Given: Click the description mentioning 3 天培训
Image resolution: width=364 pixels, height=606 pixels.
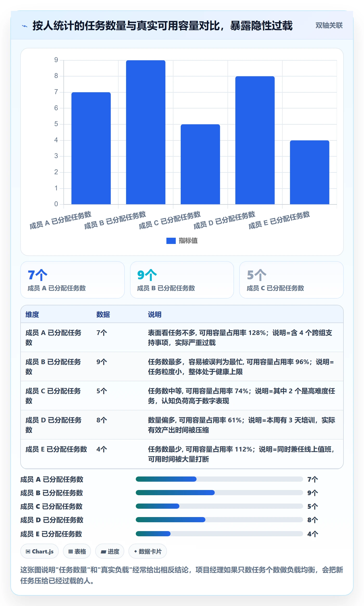Looking at the screenshot, I should [242, 425].
